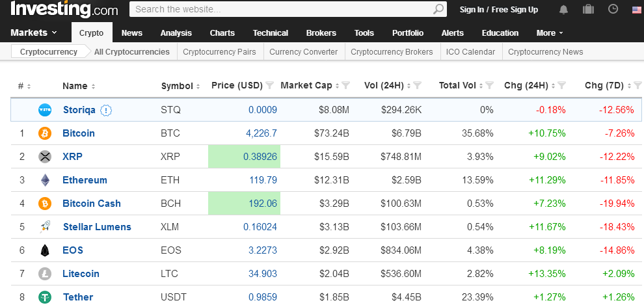Click the website search input field
The height and width of the screenshot is (305, 644).
pyautogui.click(x=280, y=9)
